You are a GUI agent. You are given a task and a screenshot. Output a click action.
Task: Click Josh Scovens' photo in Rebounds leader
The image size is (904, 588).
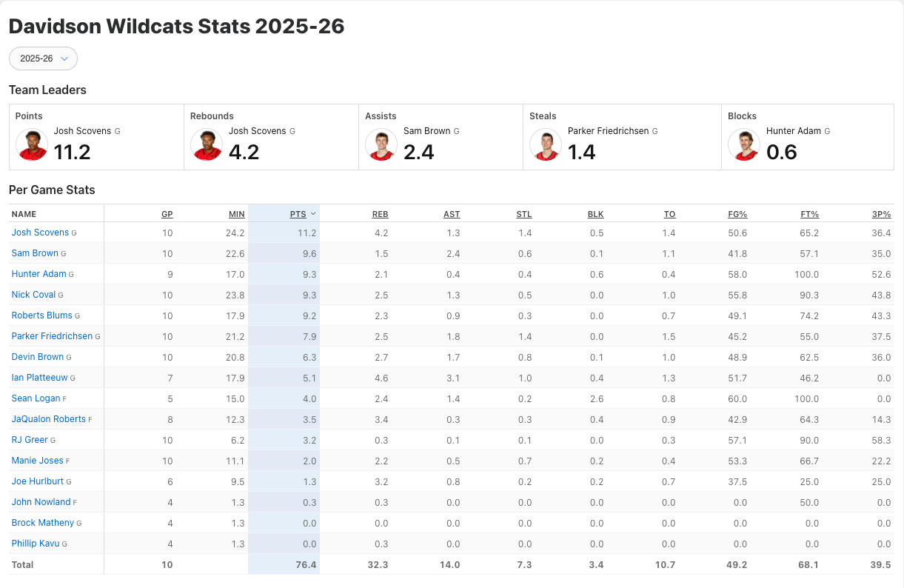click(x=207, y=145)
